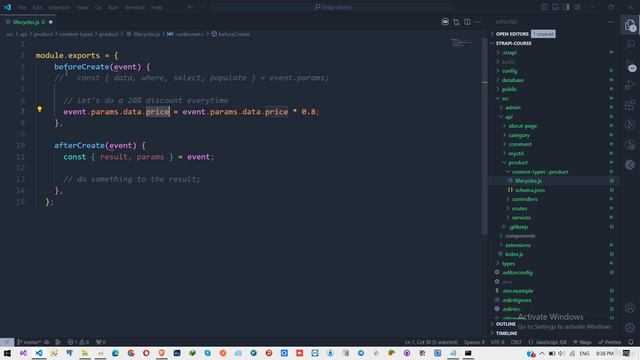Viewport: 640px width, 360px height.
Task: Click the remote window status bar icon
Action: click(6, 342)
